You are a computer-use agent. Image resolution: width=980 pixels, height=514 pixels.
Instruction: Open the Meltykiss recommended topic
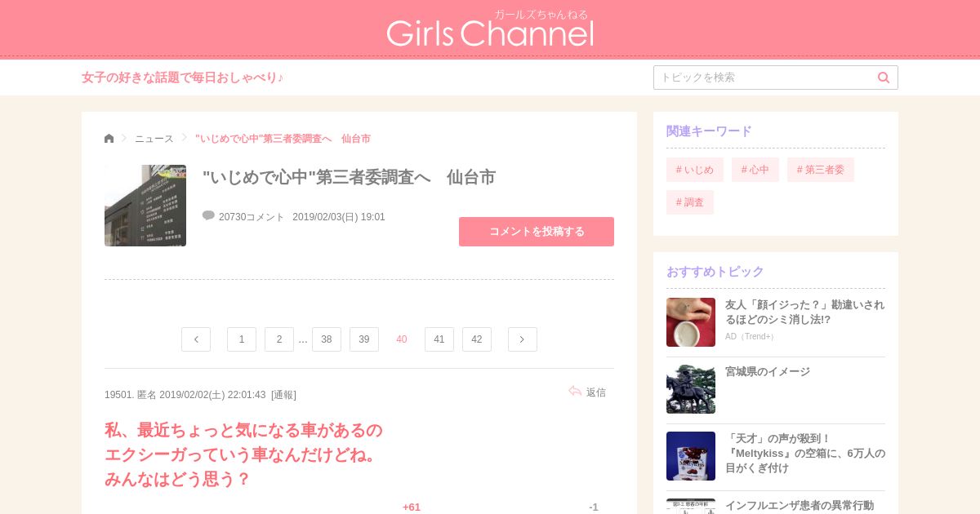click(x=804, y=454)
